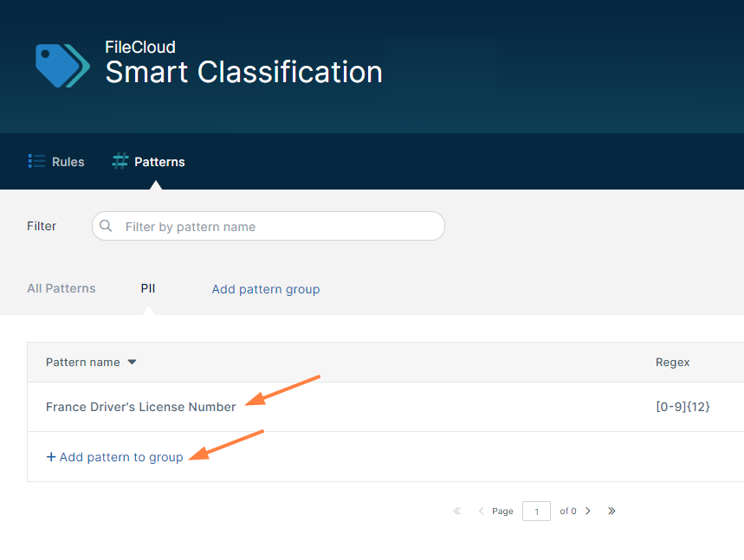
Task: Go to previous page using left chevron
Action: 482,512
